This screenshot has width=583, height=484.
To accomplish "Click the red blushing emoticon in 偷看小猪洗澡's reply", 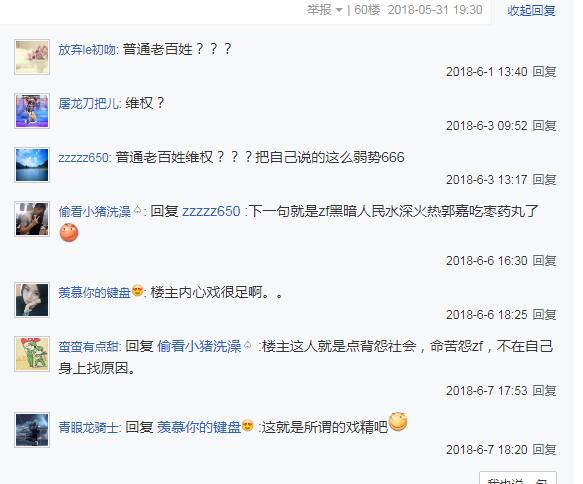I will pos(69,232).
